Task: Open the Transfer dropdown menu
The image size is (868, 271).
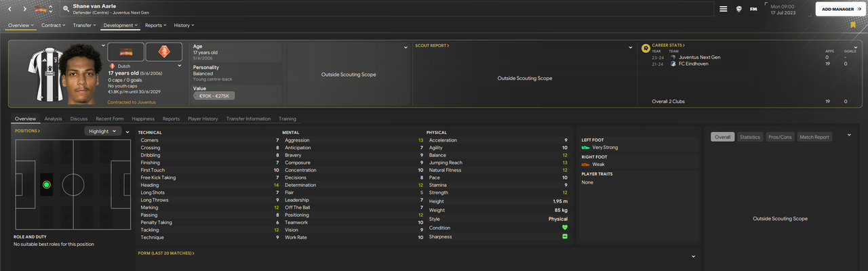Action: 85,25
